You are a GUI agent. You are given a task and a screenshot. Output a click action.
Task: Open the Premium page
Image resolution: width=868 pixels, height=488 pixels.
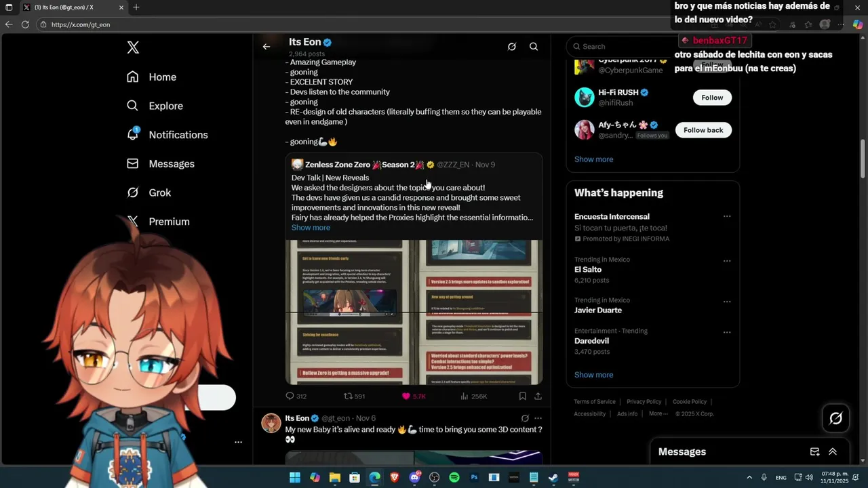click(159, 222)
